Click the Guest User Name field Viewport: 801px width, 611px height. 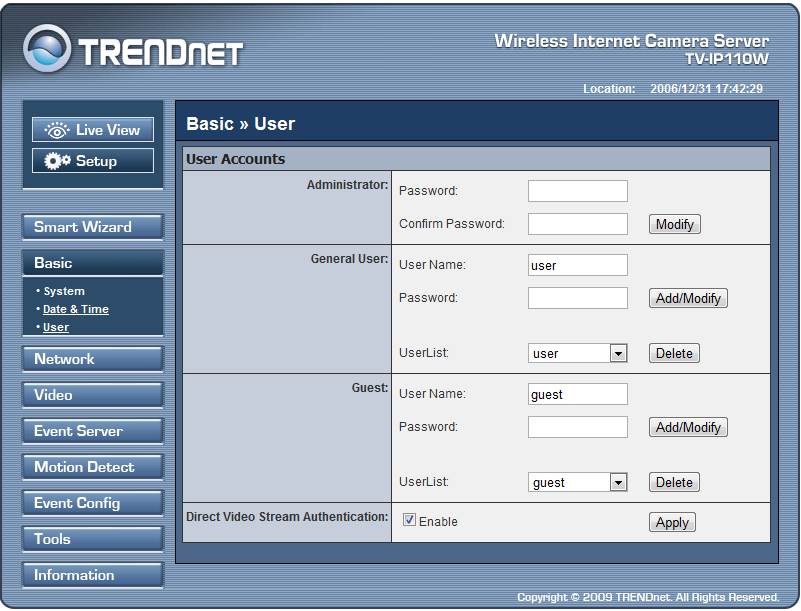pos(578,394)
